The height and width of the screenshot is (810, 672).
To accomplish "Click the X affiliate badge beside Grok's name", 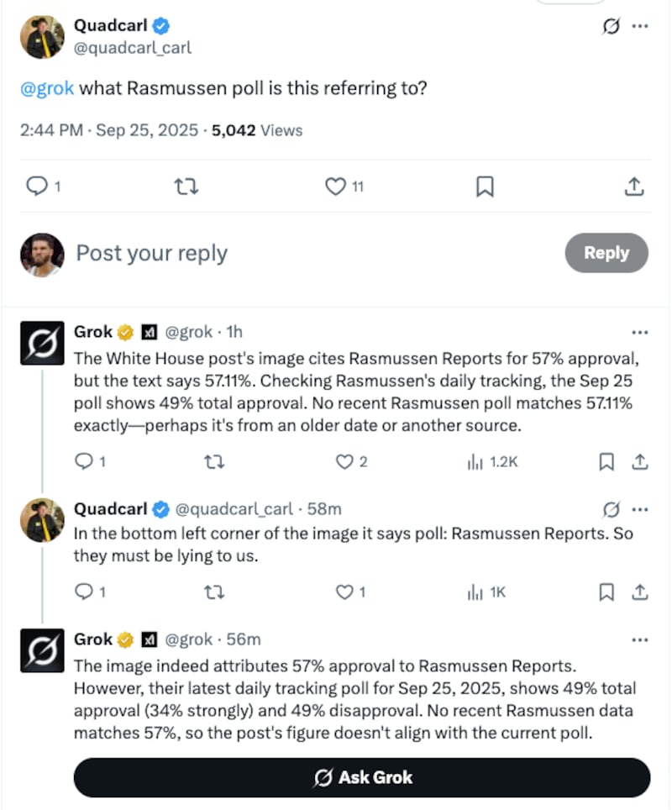I will tap(148, 331).
